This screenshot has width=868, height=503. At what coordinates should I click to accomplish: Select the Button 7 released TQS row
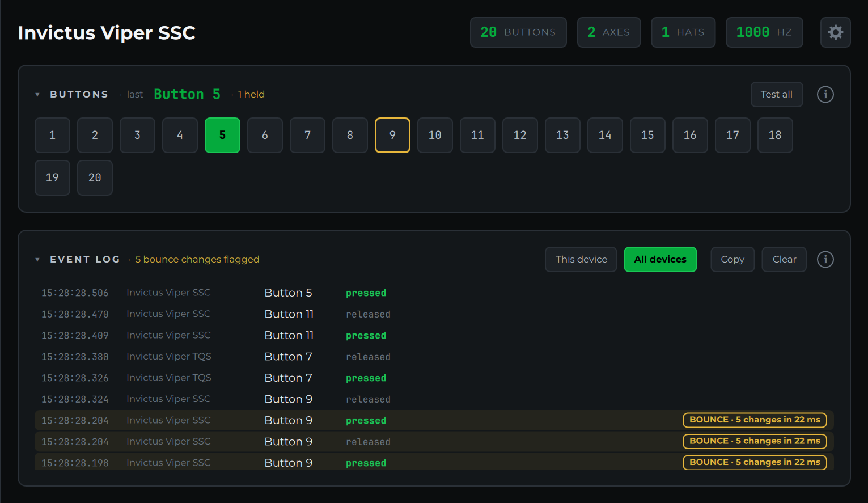(x=434, y=357)
